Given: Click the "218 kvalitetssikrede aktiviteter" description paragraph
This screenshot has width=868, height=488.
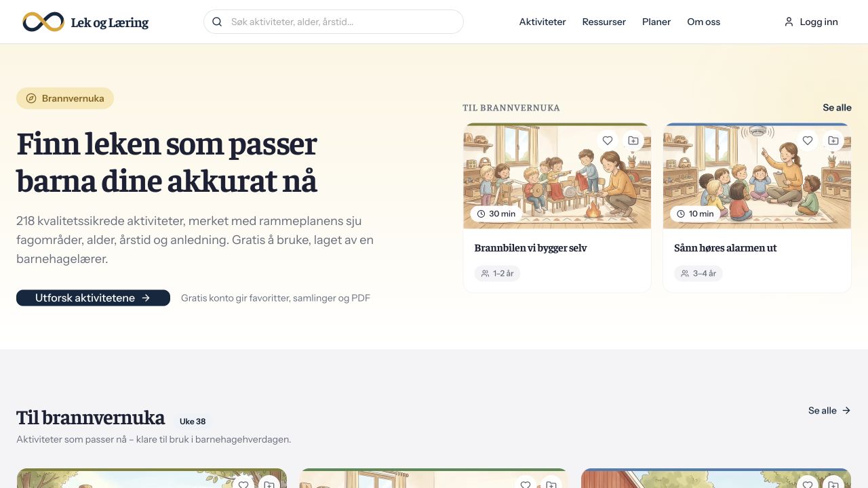Looking at the screenshot, I should coord(195,240).
